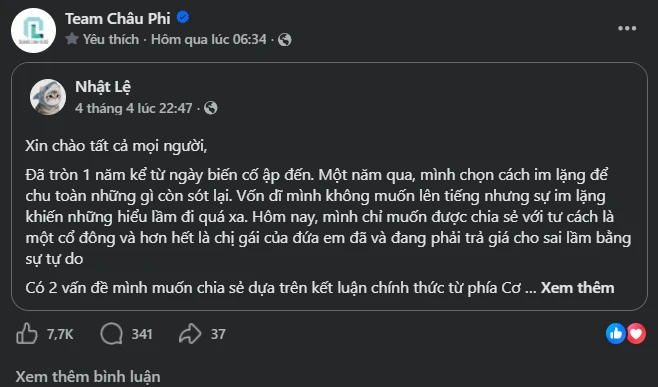
Task: Open Nhật Lệ shark cat avatar
Action: (48, 97)
